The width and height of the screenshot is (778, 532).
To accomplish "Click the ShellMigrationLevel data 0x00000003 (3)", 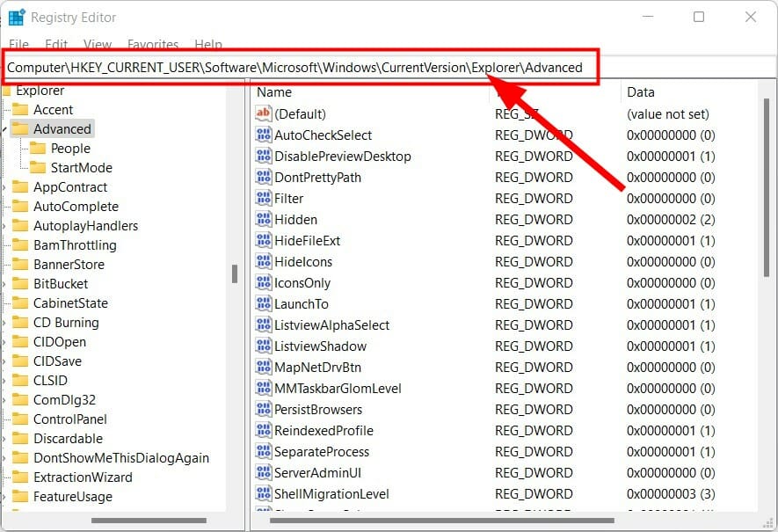I will tap(671, 494).
